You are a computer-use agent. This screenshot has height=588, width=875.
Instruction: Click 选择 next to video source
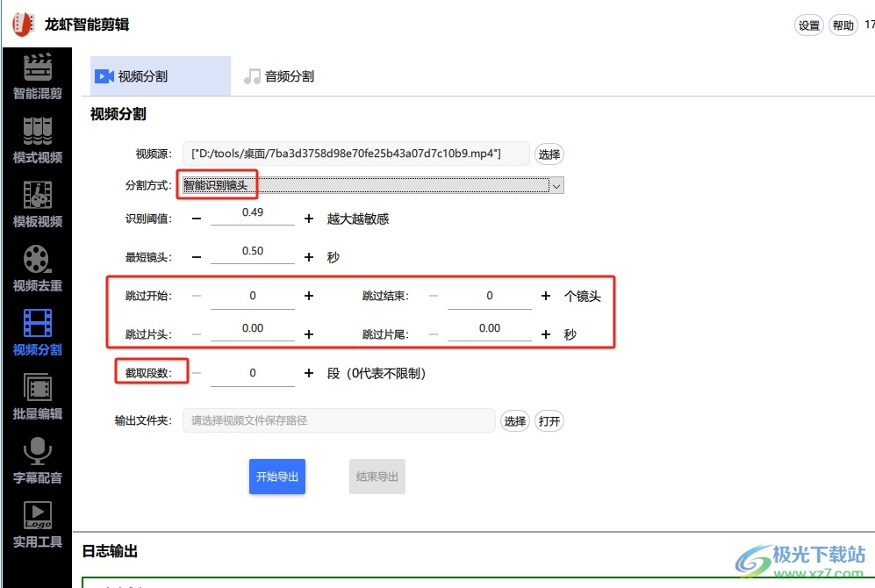(549, 154)
